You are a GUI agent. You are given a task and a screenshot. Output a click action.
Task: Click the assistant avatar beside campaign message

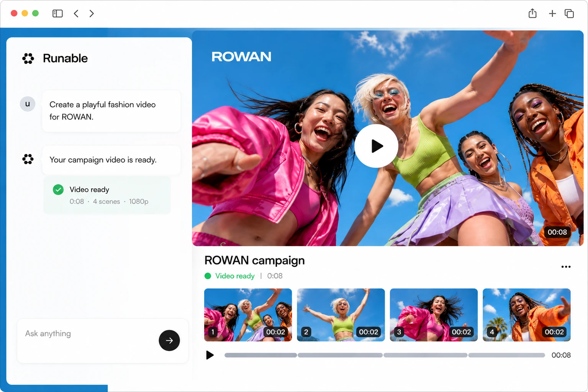pos(28,159)
